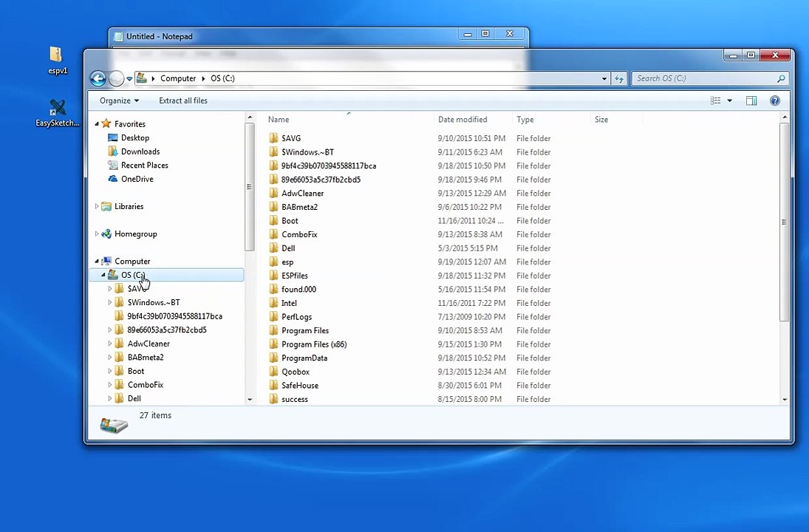This screenshot has width=809, height=532.
Task: Open the dropdown arrow after Computer breadcrumb
Action: [203, 78]
